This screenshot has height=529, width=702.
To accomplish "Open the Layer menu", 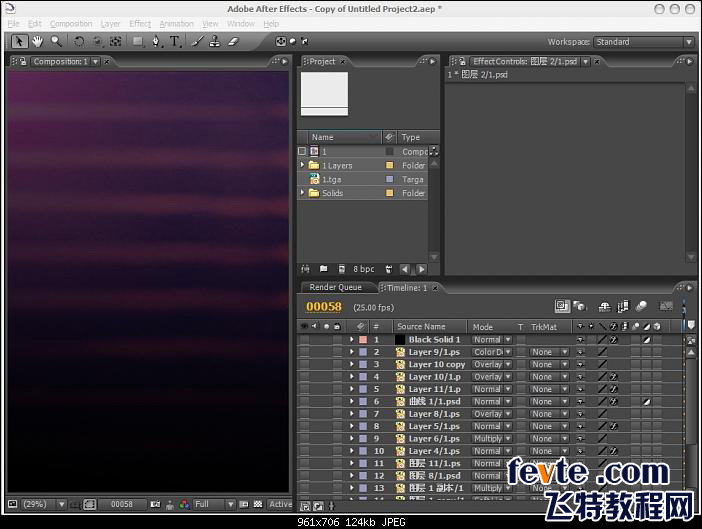I will pyautogui.click(x=110, y=24).
